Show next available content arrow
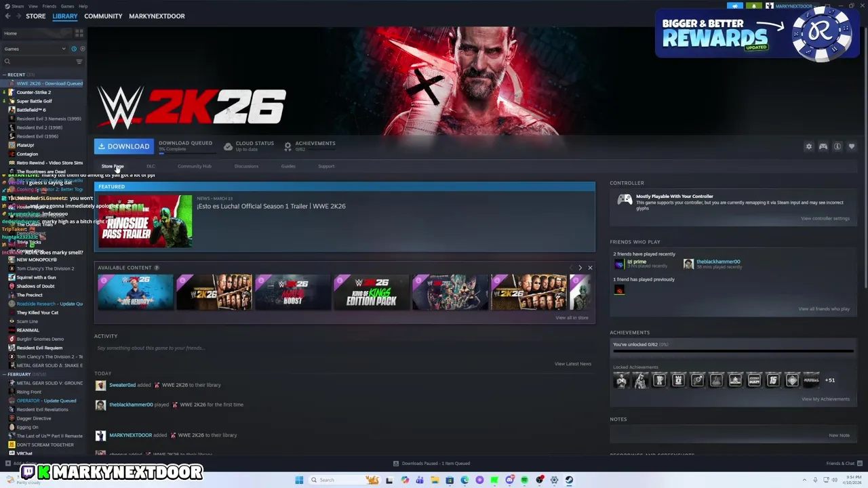Image resolution: width=868 pixels, height=488 pixels. tap(580, 268)
